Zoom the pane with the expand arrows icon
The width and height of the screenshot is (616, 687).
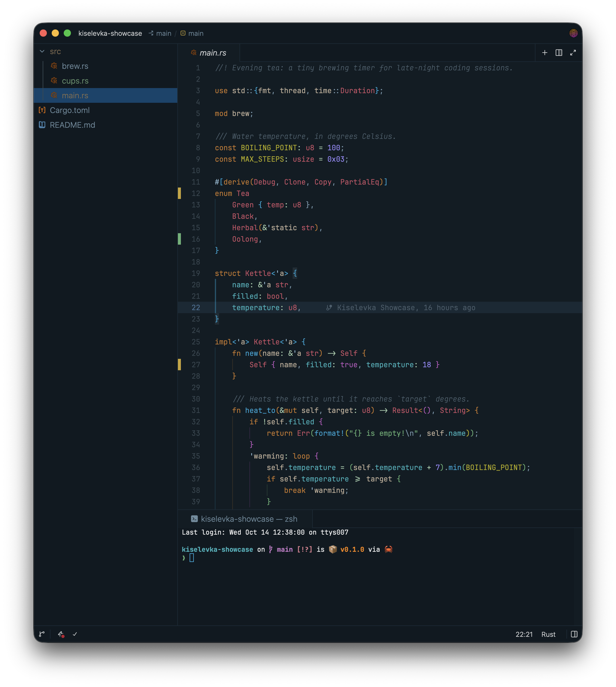[573, 53]
